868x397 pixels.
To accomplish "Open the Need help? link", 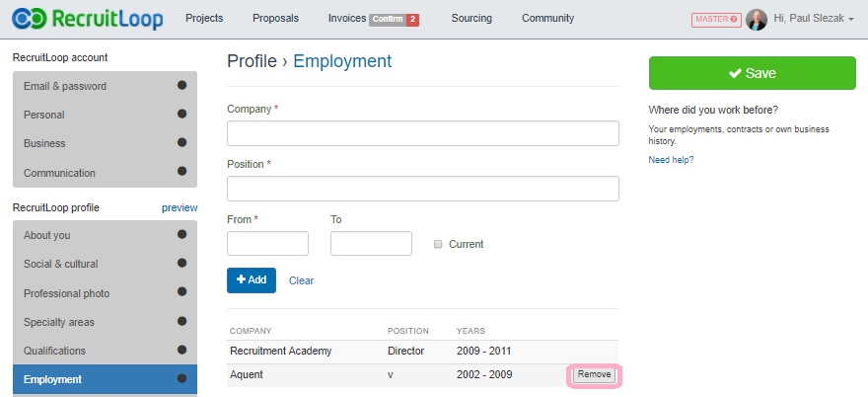I will tap(671, 160).
